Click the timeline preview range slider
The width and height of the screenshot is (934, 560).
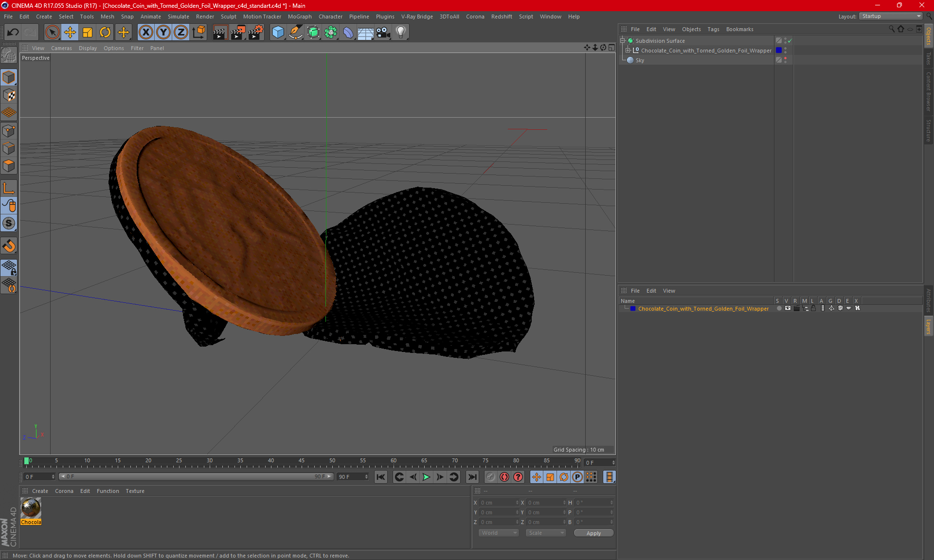[x=196, y=476]
